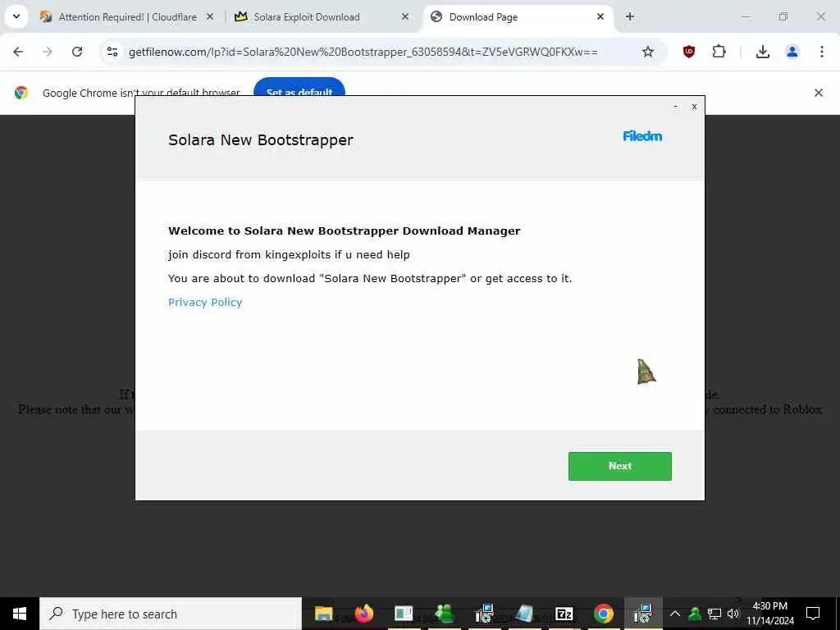Open the uBlock Origin extension

click(689, 52)
